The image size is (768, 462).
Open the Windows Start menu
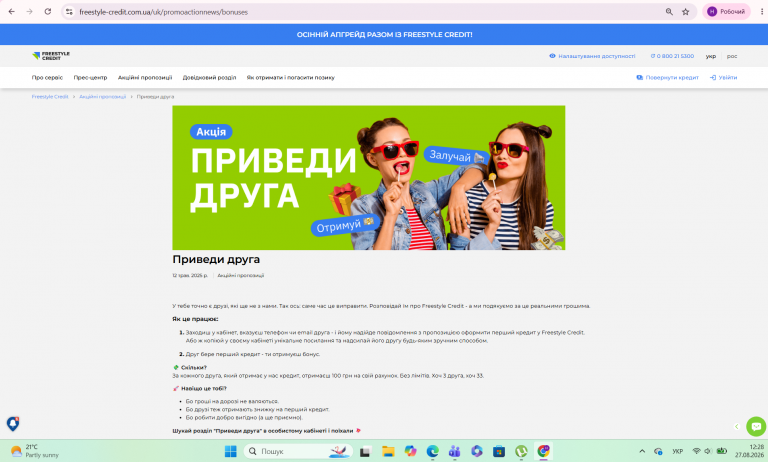230,451
